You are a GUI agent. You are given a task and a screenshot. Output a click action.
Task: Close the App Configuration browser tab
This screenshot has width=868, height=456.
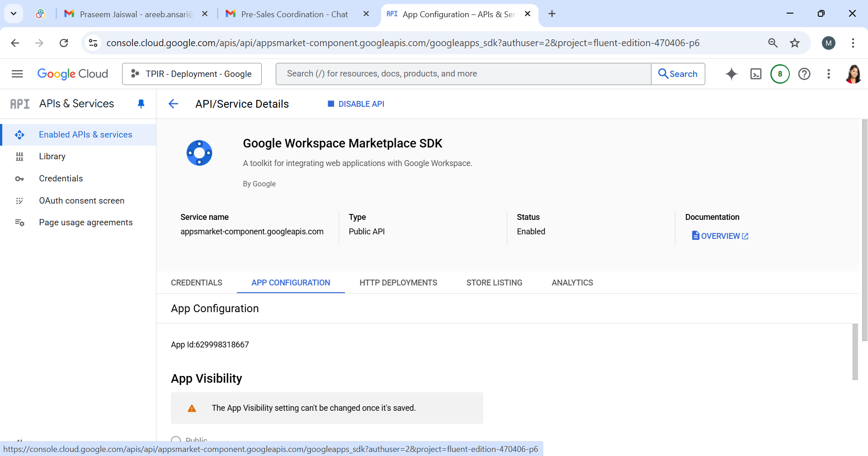528,14
